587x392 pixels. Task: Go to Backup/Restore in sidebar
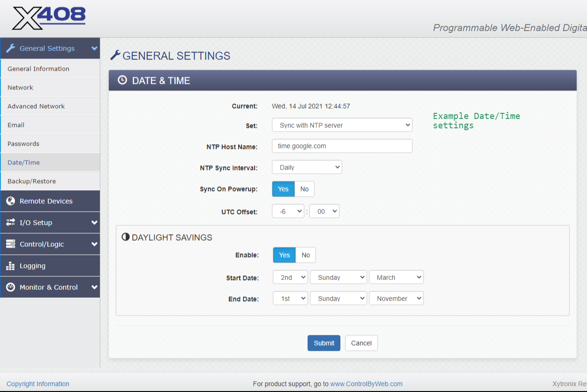click(x=31, y=181)
